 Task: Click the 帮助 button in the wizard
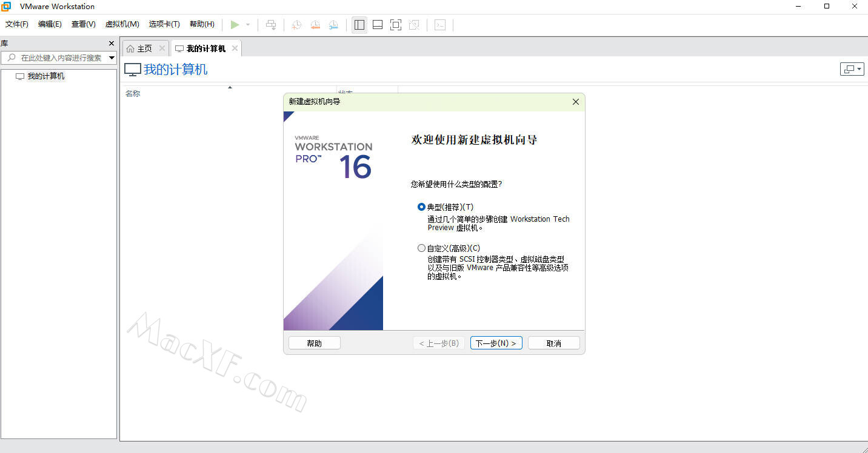[315, 343]
